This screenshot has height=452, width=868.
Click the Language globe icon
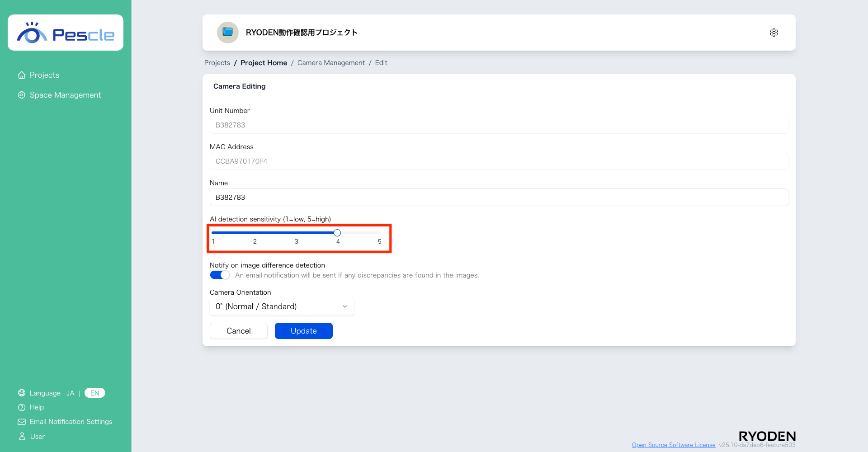point(22,393)
